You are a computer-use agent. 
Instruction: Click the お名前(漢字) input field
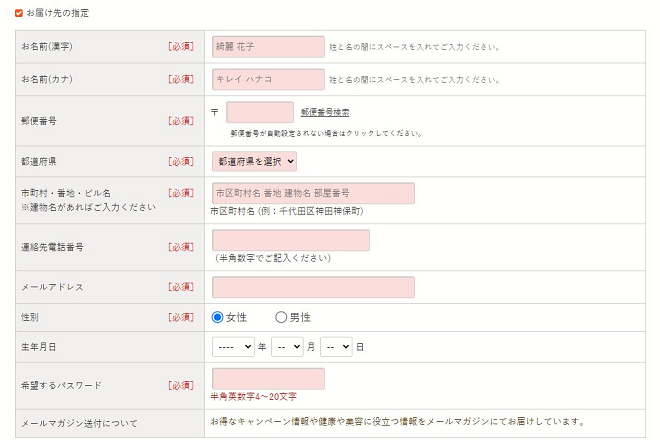[268, 47]
